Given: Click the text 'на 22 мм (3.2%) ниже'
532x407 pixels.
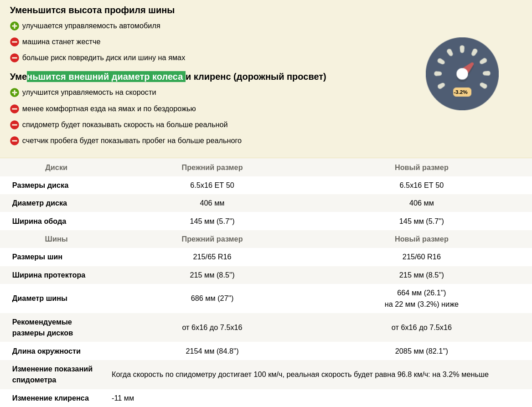Looking at the screenshot, I should [x=421, y=304].
